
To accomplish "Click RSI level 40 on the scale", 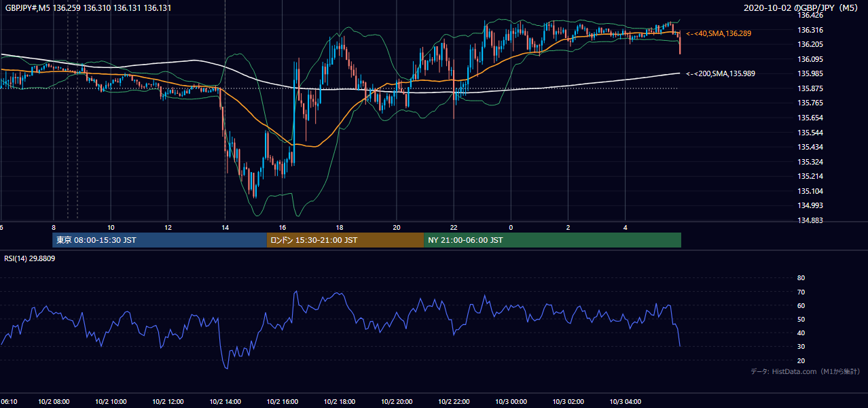I will (x=801, y=333).
